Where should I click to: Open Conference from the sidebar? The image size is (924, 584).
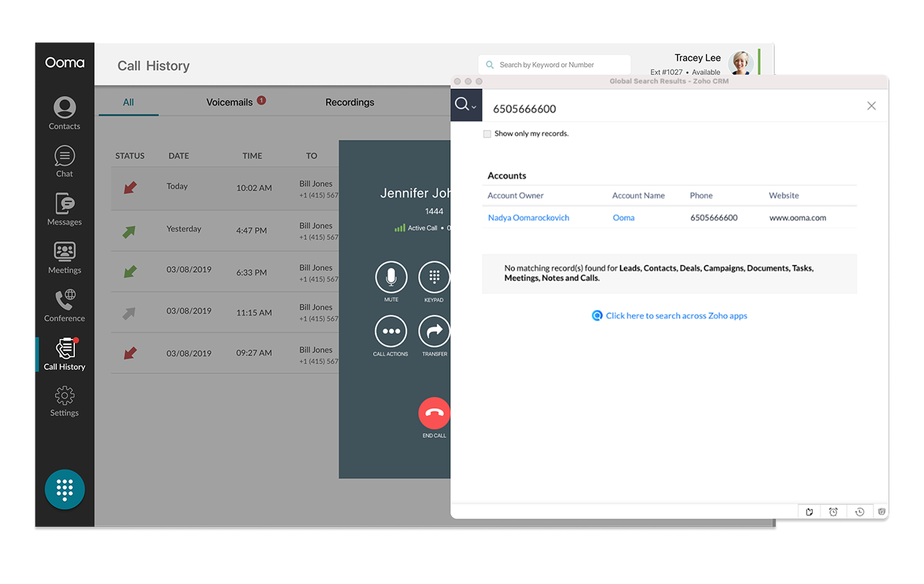(65, 305)
